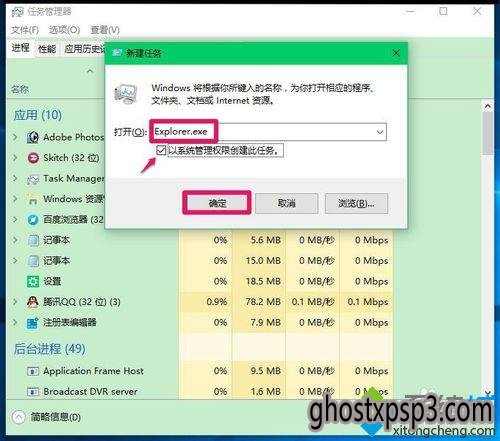Screen dimensions: 500x441
Task: Click the run icon in 新建任务 dialog
Action: click(x=126, y=94)
